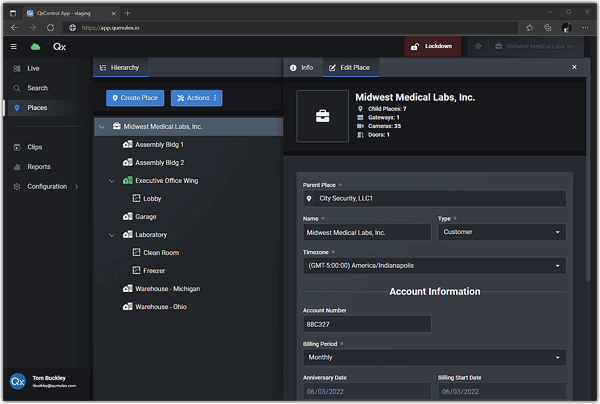Click Parent Place field City Security
600x404 pixels.
[x=435, y=199]
